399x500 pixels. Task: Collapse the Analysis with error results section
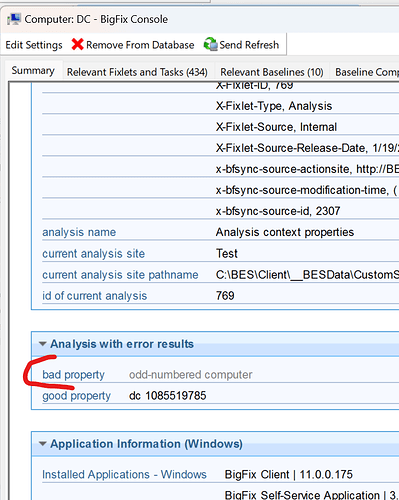click(42, 344)
